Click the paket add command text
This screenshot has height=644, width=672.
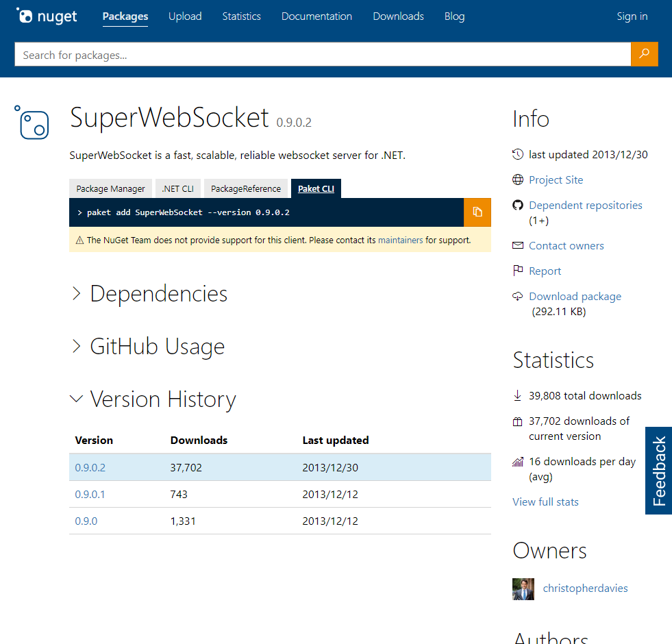pyautogui.click(x=188, y=212)
